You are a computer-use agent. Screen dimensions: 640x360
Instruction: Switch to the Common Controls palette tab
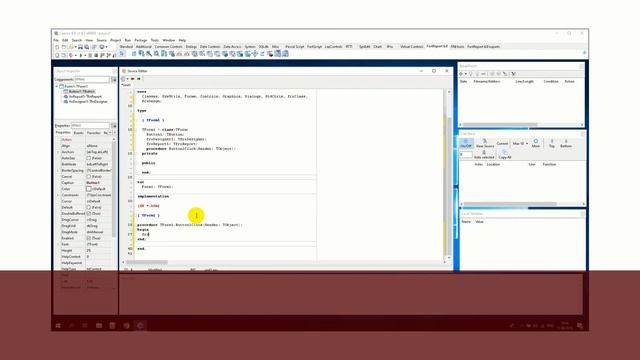point(169,47)
